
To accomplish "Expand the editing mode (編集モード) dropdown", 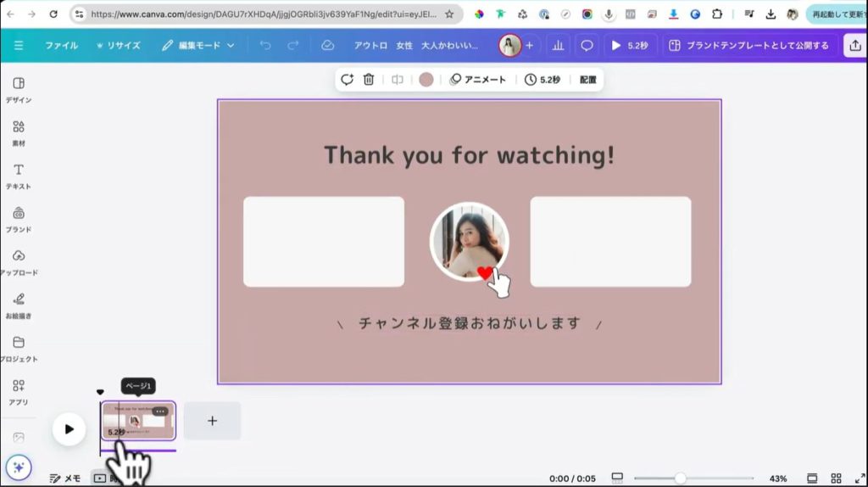I will (x=198, y=46).
